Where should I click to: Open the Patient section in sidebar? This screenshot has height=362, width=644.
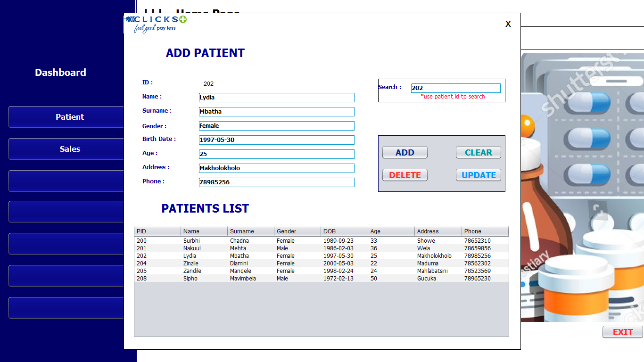tap(69, 117)
